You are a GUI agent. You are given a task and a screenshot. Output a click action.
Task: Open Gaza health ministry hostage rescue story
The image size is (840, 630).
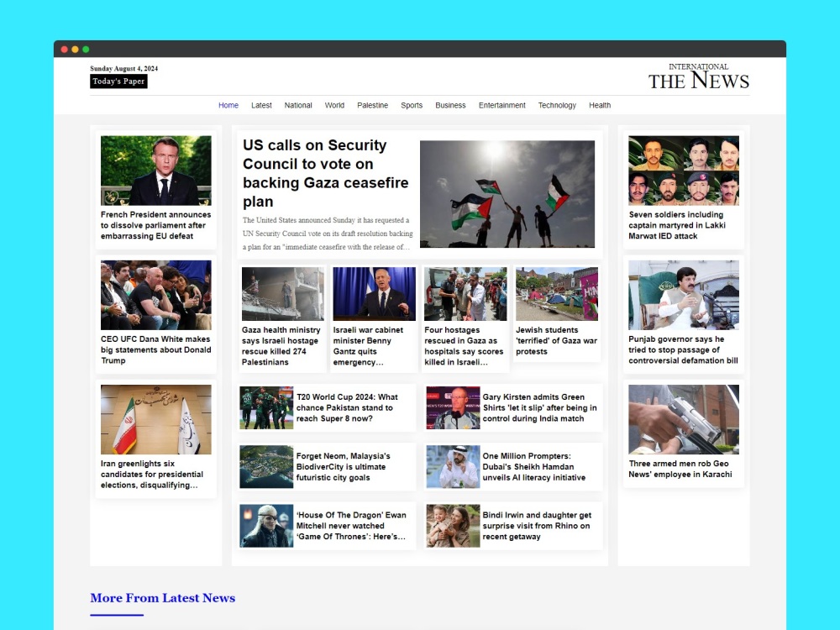tap(281, 346)
